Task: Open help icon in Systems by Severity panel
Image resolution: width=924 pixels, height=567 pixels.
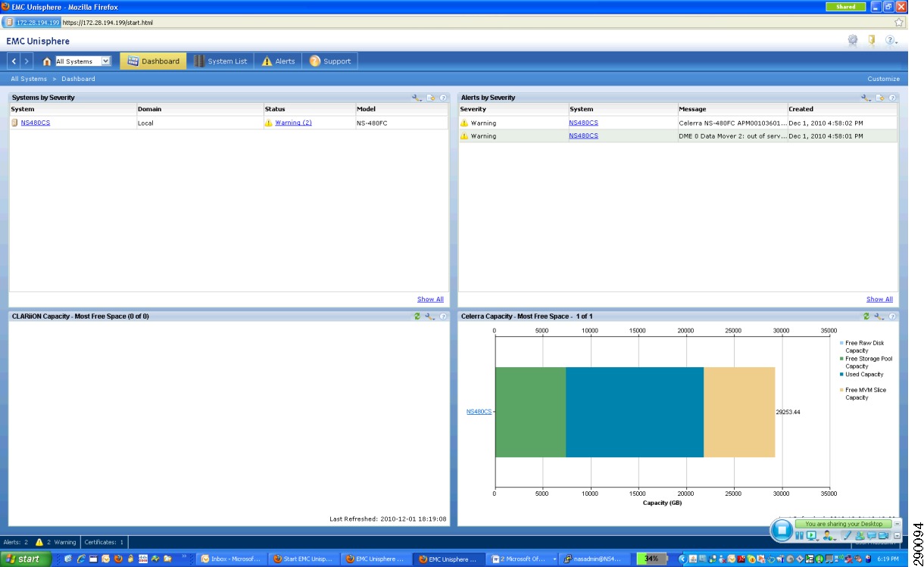Action: click(x=443, y=98)
